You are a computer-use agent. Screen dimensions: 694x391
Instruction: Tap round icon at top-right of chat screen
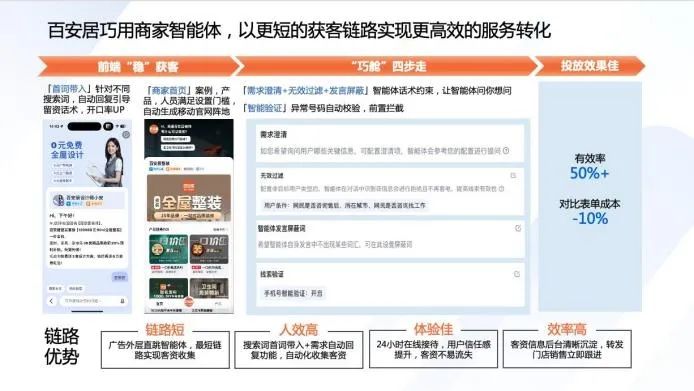tap(126, 135)
